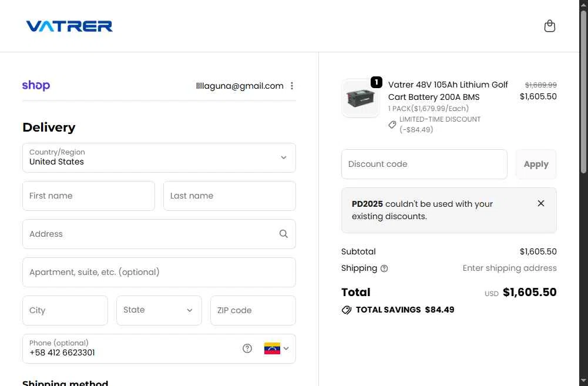
Task: Click the Last name field
Action: [x=230, y=196]
